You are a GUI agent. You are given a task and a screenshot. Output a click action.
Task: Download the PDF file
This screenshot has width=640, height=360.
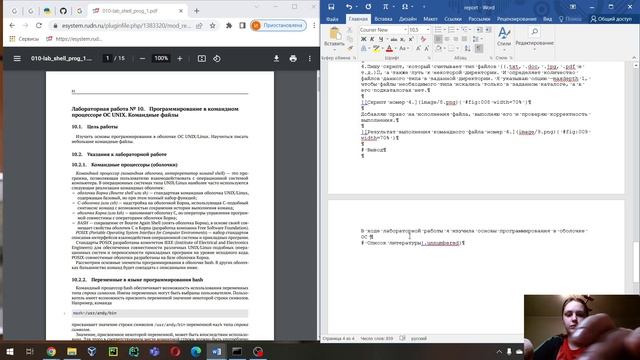click(x=276, y=58)
